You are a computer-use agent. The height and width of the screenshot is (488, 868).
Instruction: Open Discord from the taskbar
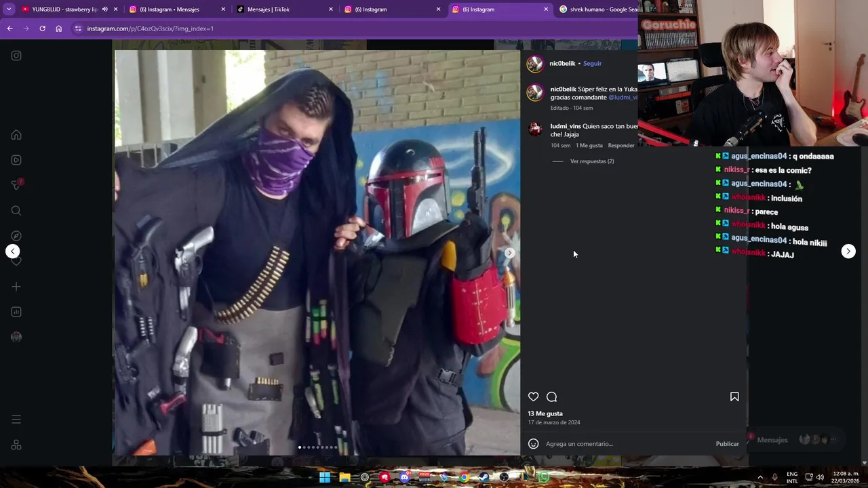pos(404,477)
